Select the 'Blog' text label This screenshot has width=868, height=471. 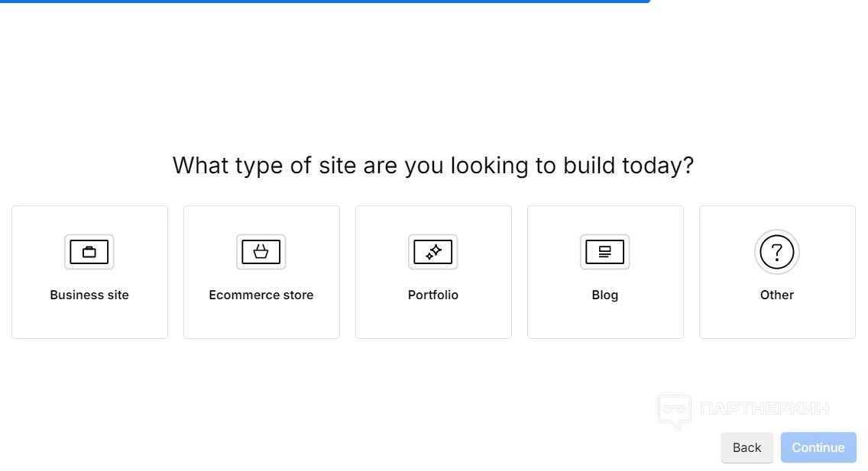click(x=605, y=295)
